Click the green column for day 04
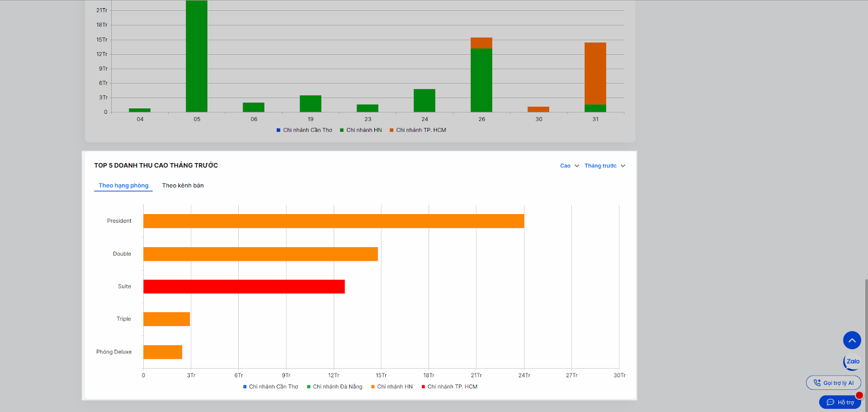The width and height of the screenshot is (868, 412). pyautogui.click(x=139, y=110)
